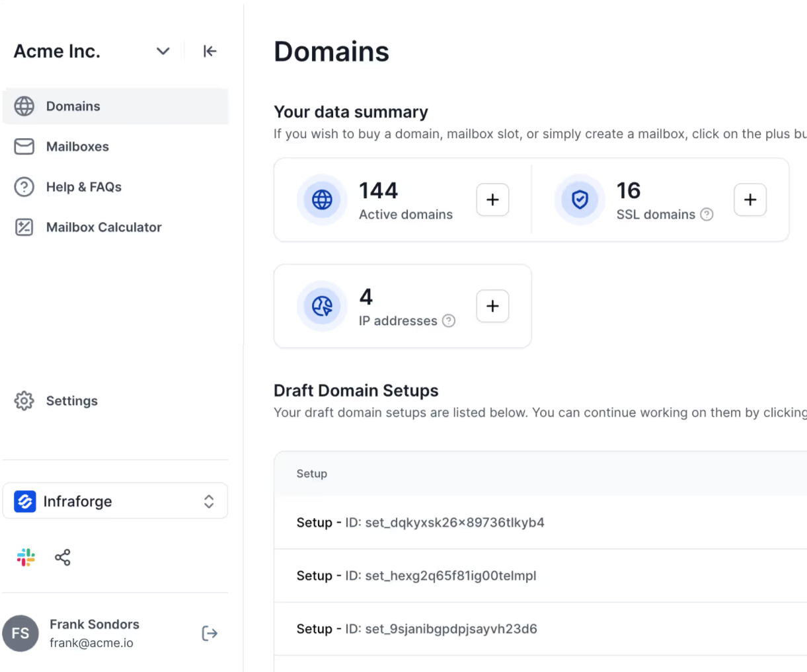Click the Frank Sondors user name
Screen dimensions: 807x672
[95, 624]
